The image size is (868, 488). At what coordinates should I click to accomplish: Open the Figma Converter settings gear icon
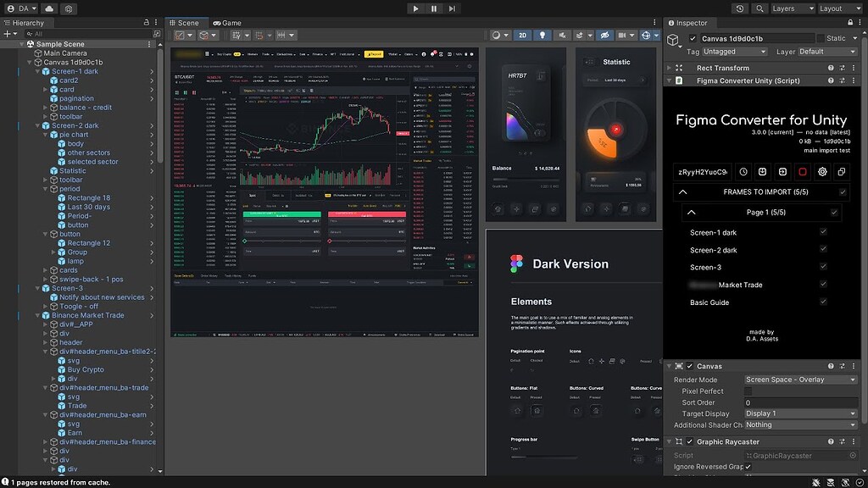pos(822,172)
